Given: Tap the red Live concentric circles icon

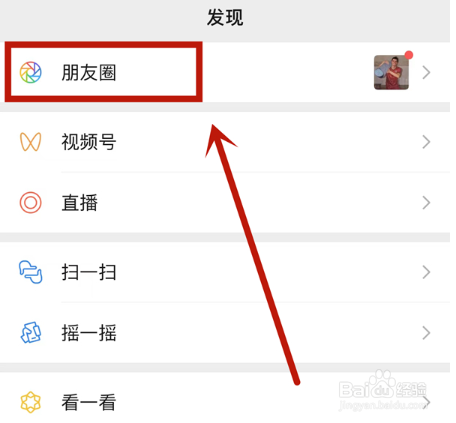Looking at the screenshot, I should point(31,203).
